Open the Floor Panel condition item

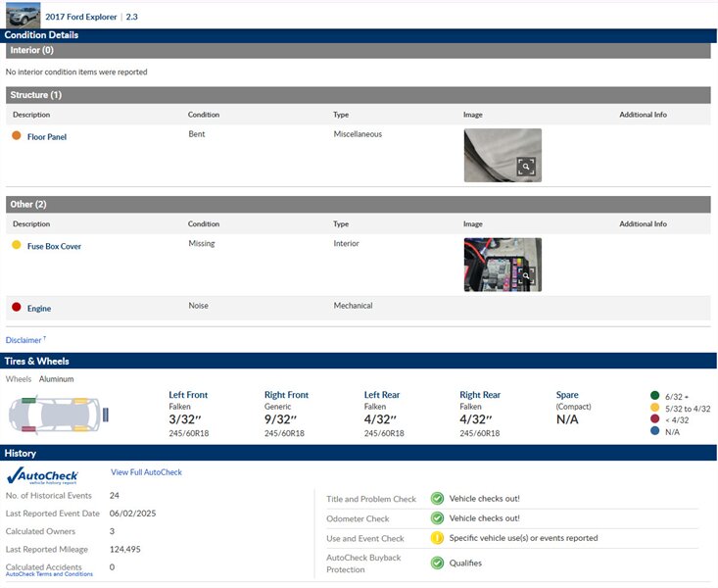click(x=46, y=137)
